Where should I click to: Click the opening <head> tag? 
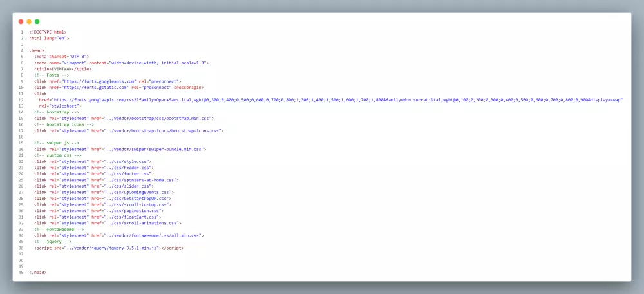click(x=37, y=50)
